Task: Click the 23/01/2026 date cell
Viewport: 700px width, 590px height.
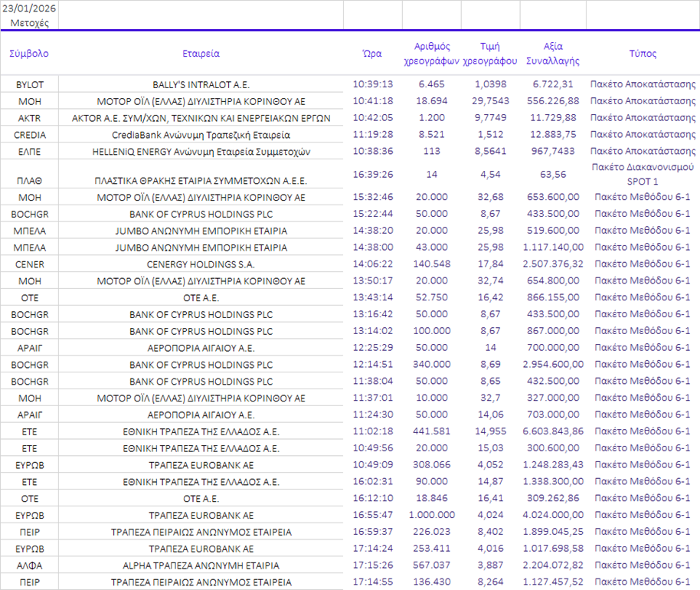Action: (x=29, y=8)
